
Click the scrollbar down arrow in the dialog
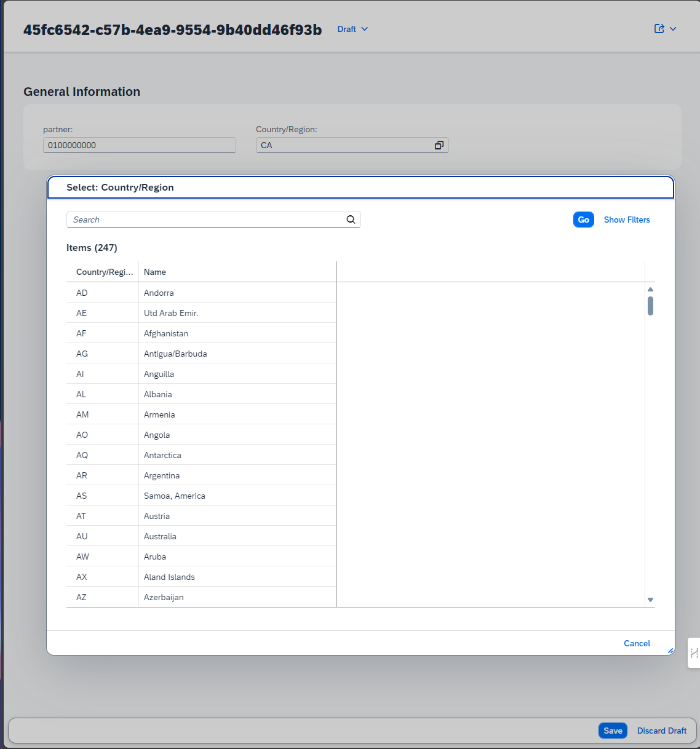(650, 600)
